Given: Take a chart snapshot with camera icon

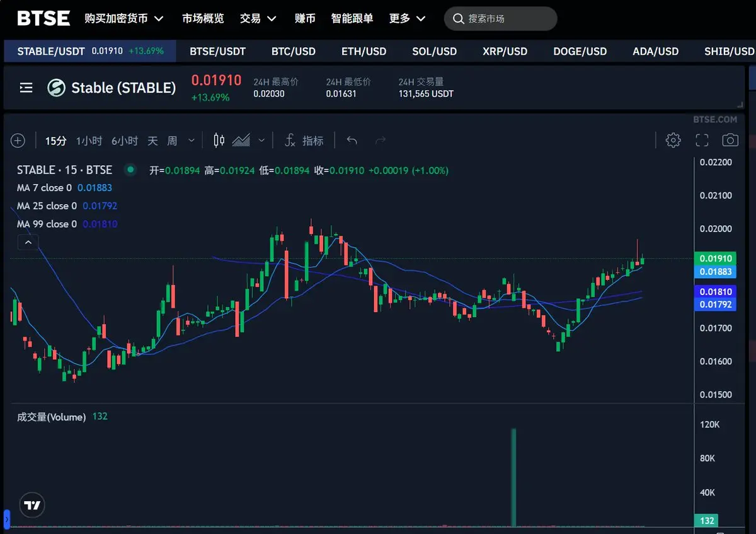Looking at the screenshot, I should pos(730,140).
